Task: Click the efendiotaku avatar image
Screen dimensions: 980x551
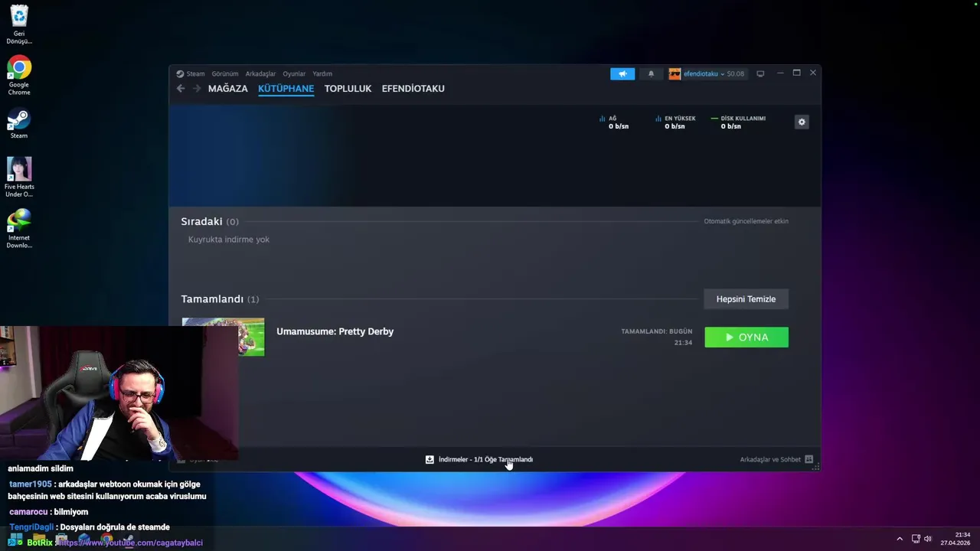Action: pos(675,73)
